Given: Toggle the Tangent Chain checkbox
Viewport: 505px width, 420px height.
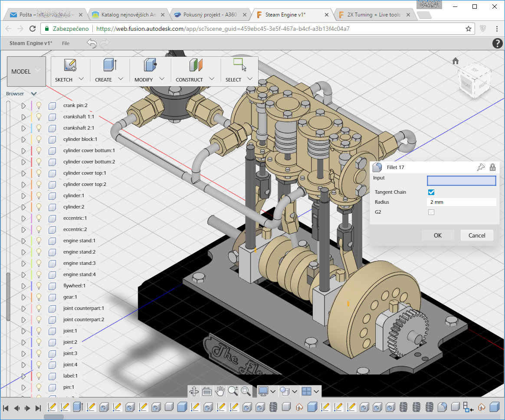Looking at the screenshot, I should pos(431,192).
